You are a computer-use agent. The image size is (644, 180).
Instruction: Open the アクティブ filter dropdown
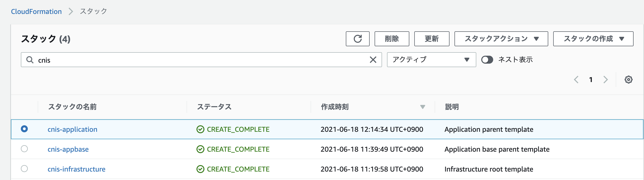tap(431, 60)
